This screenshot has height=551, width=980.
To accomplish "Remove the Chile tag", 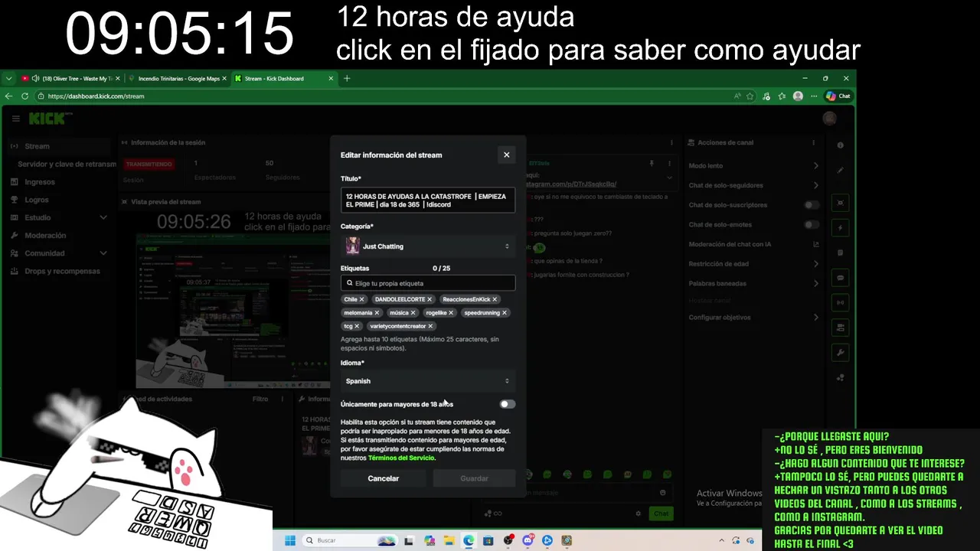I will (362, 299).
